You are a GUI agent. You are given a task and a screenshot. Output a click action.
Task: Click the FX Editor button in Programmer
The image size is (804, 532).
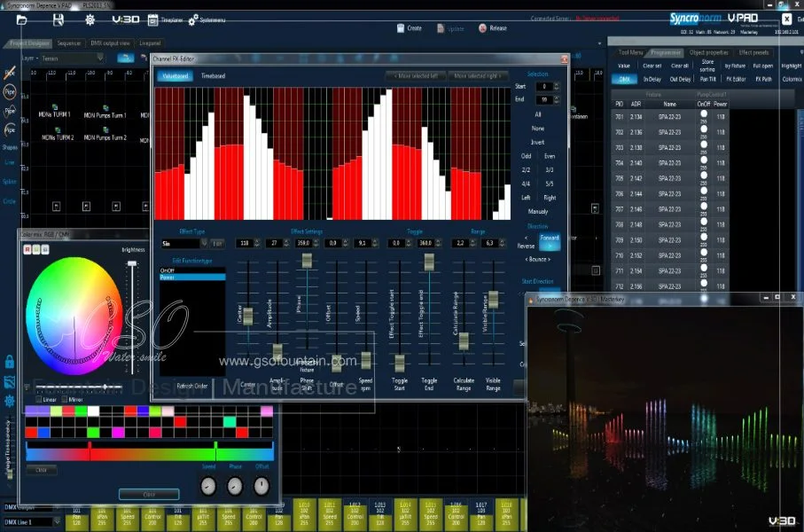tap(736, 79)
